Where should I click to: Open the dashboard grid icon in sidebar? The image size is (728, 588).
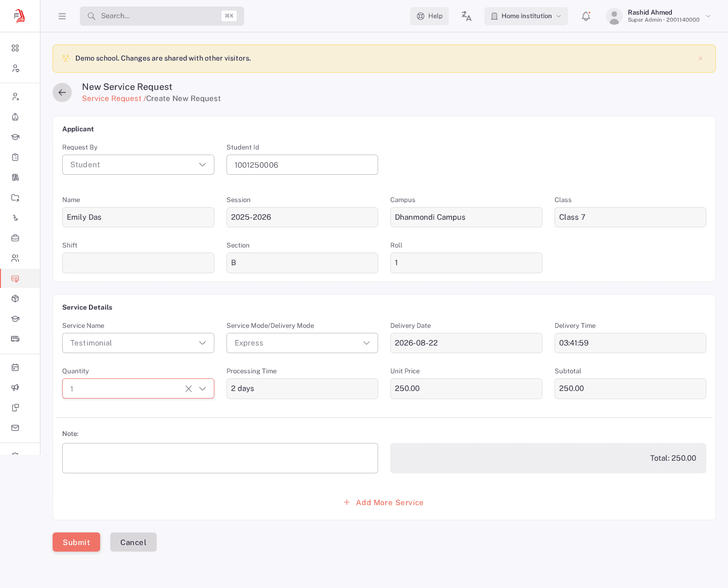pos(15,48)
